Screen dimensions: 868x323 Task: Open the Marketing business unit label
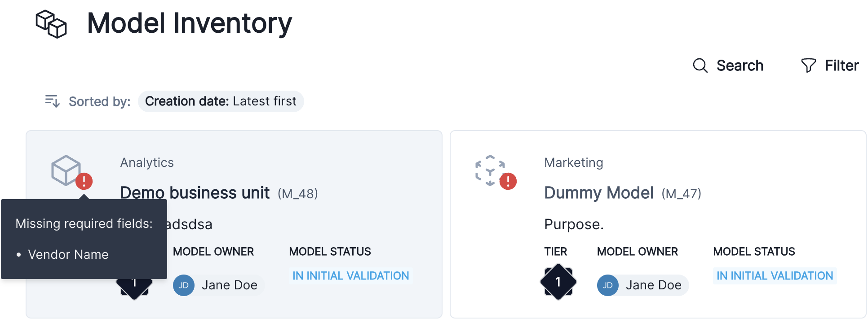(573, 162)
